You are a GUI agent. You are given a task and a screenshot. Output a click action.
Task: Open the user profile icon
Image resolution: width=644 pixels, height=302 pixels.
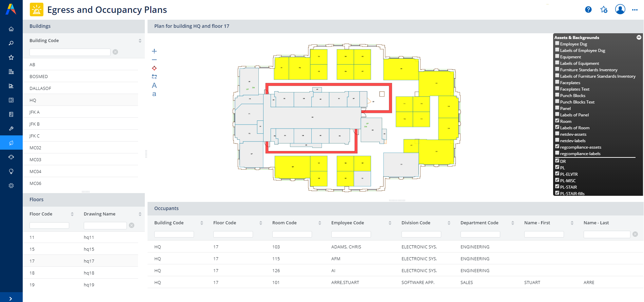620,10
